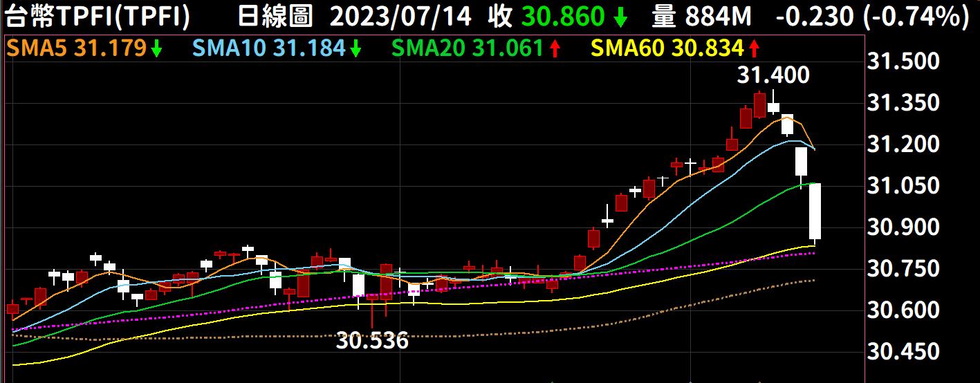Click the red up arrow next to SMA60
Viewport: 980px width, 383px height.
tap(754, 49)
